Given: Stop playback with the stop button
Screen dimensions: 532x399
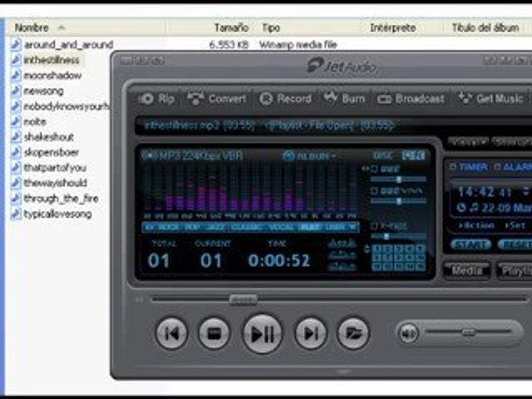Looking at the screenshot, I should [214, 334].
